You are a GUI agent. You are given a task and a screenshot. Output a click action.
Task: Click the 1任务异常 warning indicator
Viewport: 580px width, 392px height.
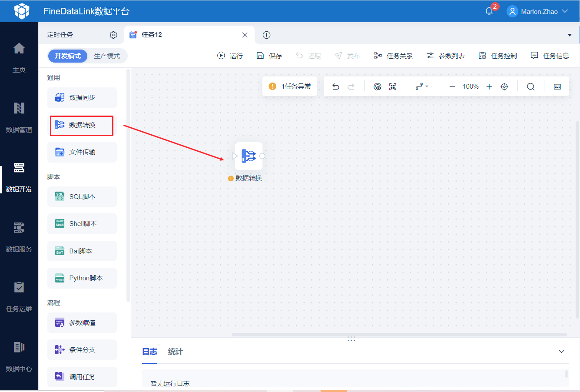[x=290, y=86]
